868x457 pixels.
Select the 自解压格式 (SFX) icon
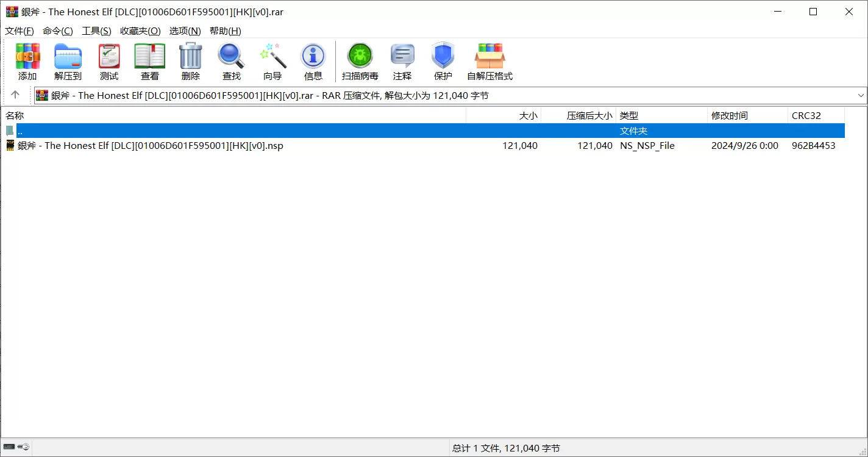(489, 60)
